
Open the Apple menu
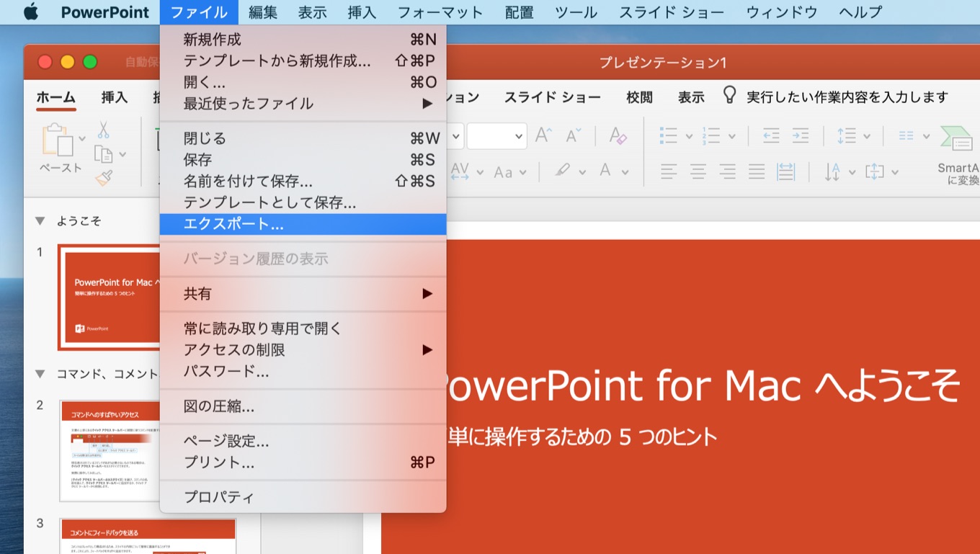pos(30,12)
